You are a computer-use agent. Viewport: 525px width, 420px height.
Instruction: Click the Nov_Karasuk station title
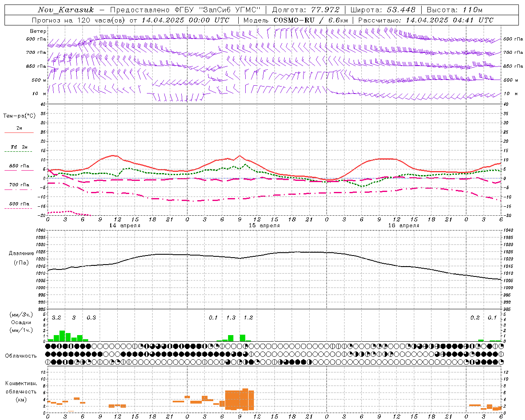tap(66, 10)
